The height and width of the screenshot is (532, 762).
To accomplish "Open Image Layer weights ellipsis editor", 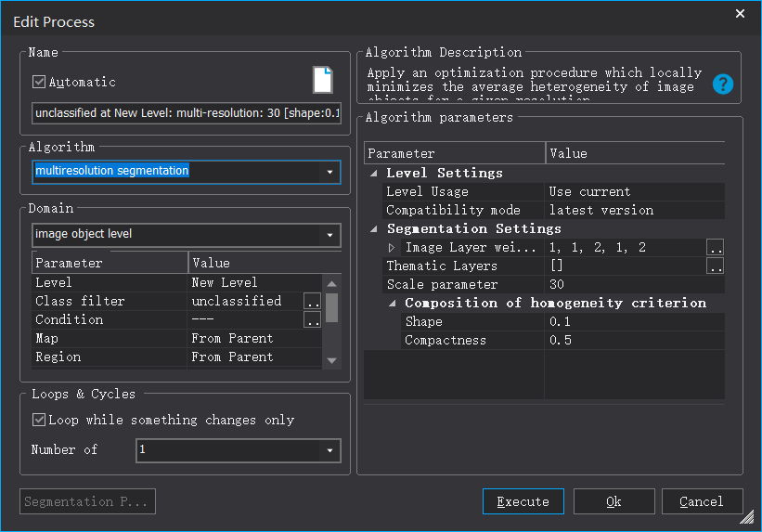I will (x=715, y=248).
